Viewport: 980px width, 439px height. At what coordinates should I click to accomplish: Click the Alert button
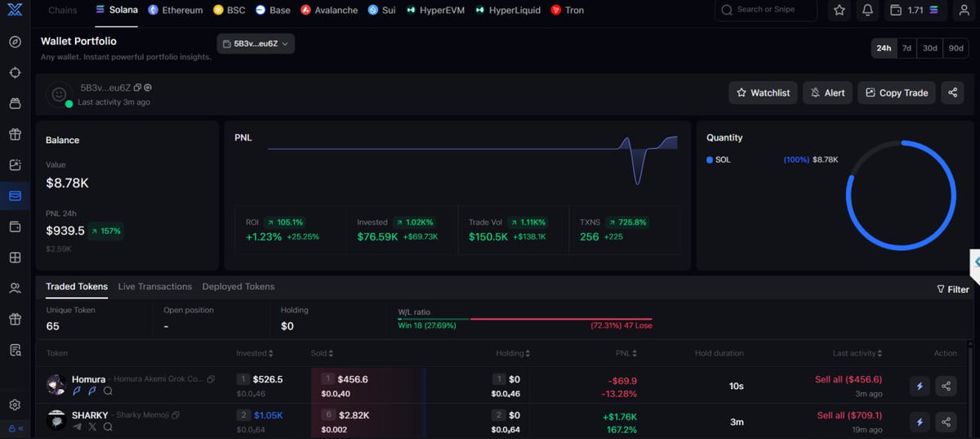(x=827, y=92)
